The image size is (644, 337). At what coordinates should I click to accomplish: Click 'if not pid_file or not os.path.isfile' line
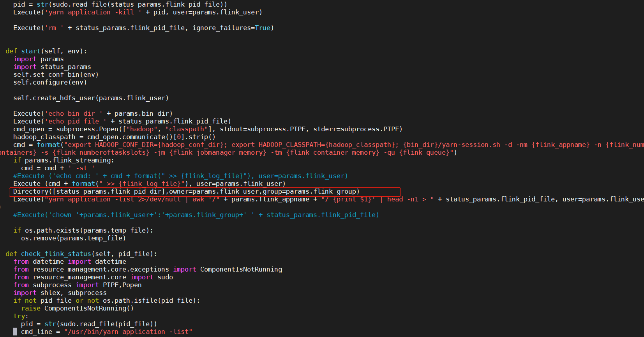[x=107, y=300]
